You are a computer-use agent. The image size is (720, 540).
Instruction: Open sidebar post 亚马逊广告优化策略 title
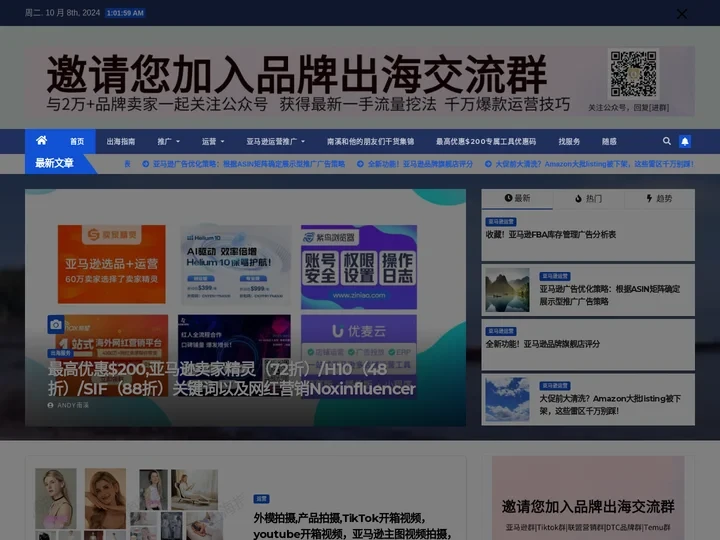pyautogui.click(x=610, y=295)
